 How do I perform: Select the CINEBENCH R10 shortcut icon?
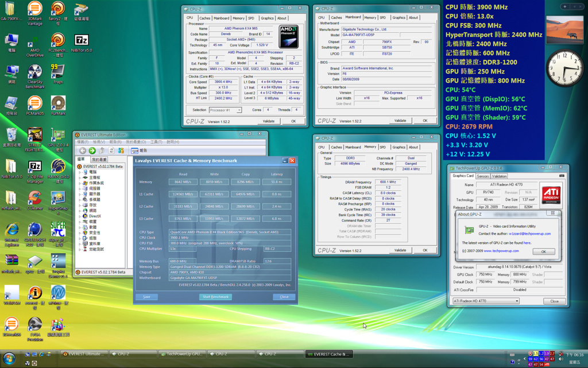coord(35,235)
